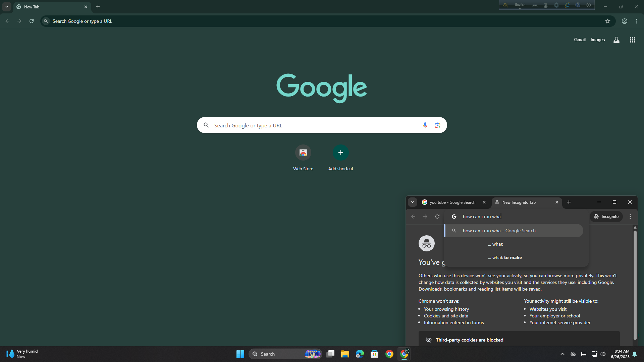This screenshot has height=362, width=644.
Task: Click the Google homepage search box
Action: pos(321,125)
